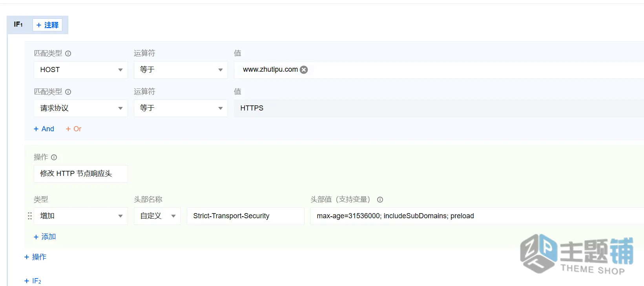Click + 操作 to add an operation
The image size is (644, 286).
[x=35, y=257]
